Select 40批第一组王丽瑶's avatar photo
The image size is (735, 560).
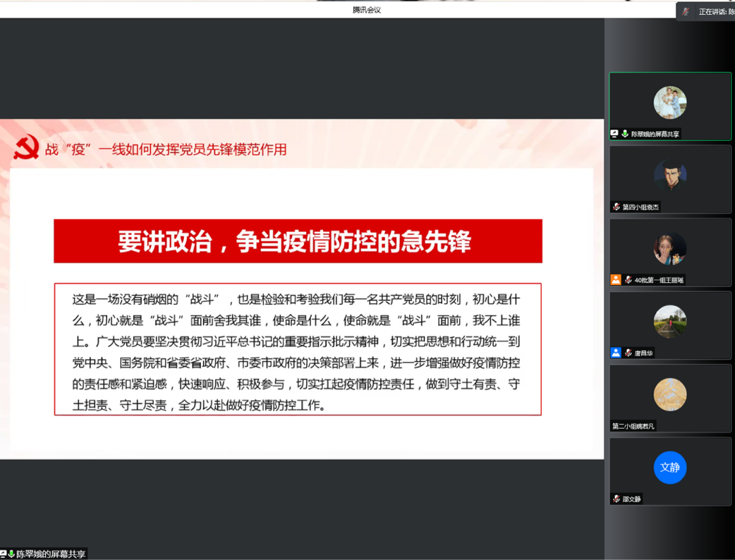669,249
